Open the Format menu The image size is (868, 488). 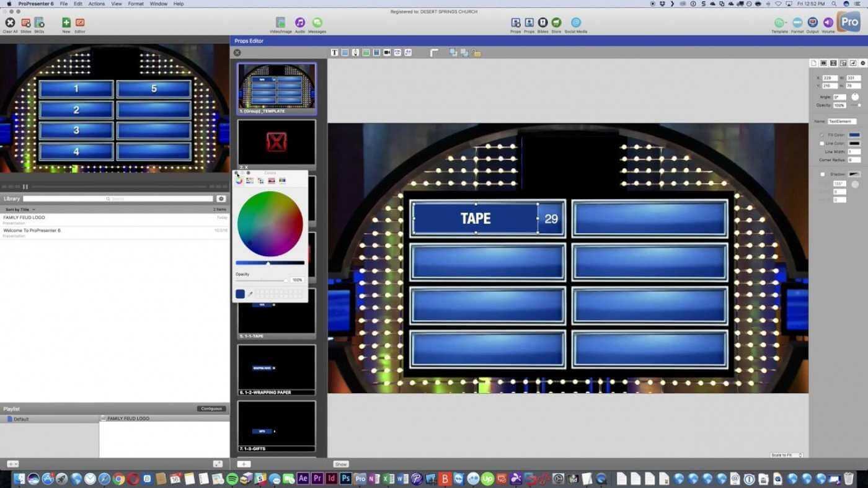coord(136,4)
